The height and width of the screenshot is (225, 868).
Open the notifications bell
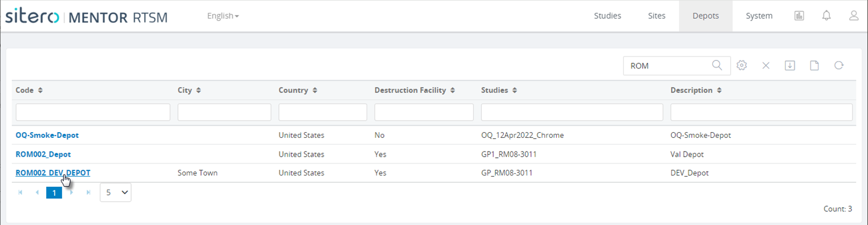(x=826, y=16)
